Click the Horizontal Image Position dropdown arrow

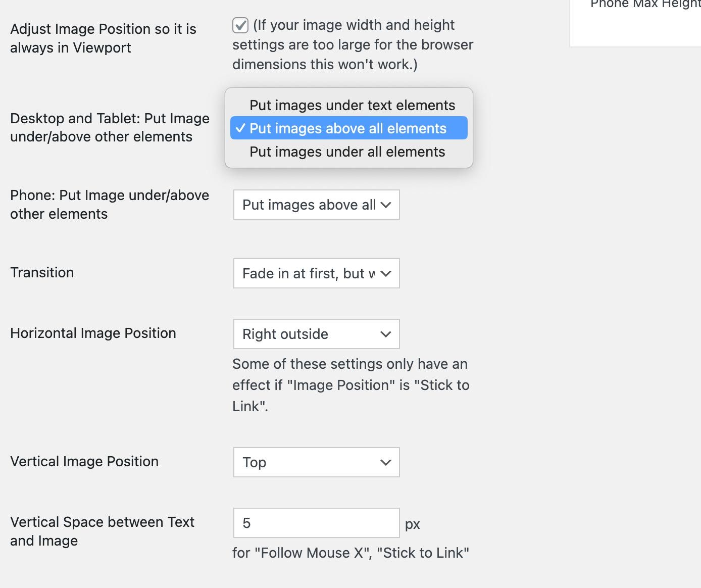click(x=385, y=334)
